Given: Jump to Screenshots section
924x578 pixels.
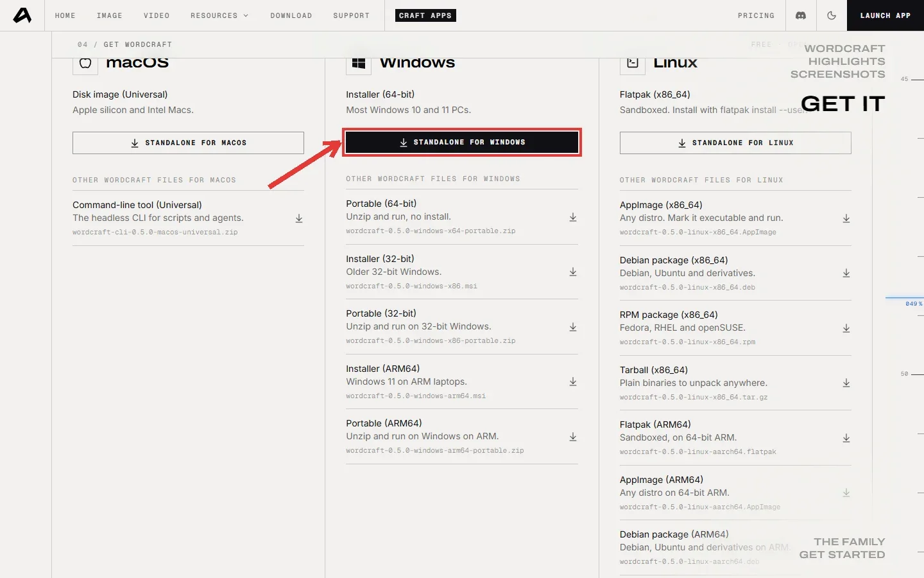Looking at the screenshot, I should point(837,74).
